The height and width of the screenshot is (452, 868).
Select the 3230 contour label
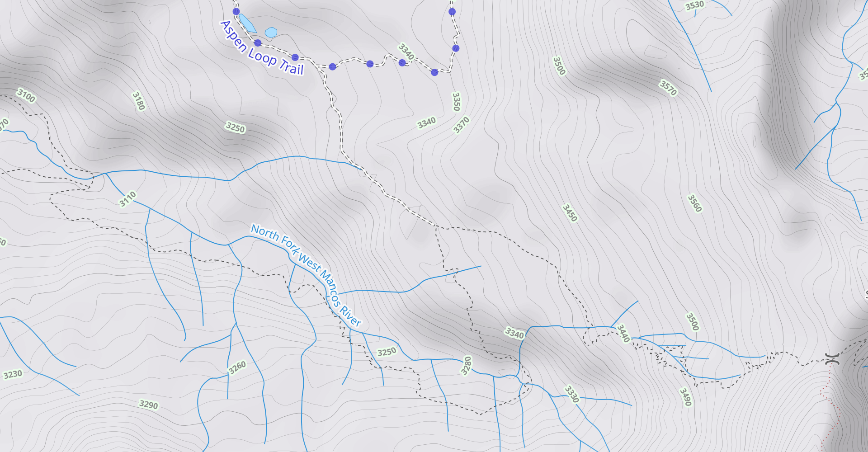click(x=13, y=374)
